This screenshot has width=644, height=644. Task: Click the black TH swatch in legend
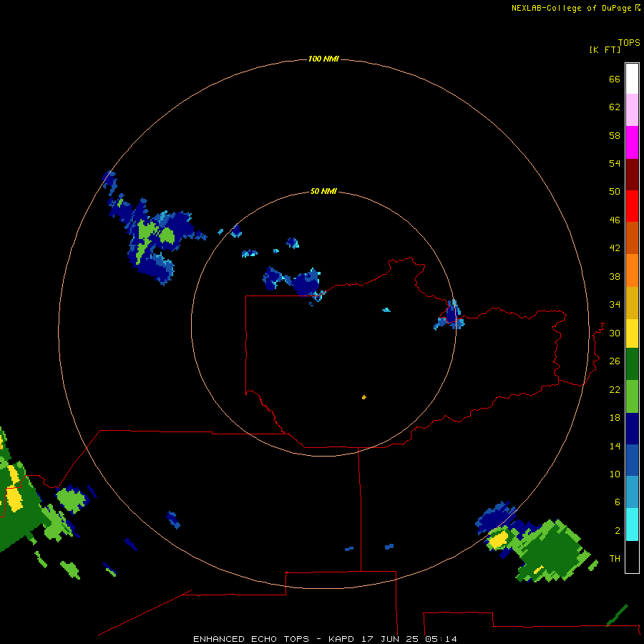point(632,557)
